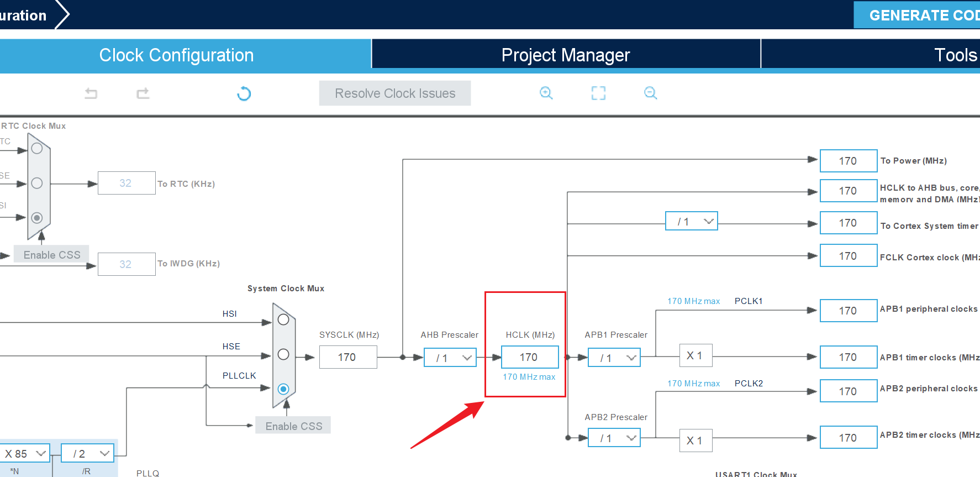Click the APB2 timer X 1 multiplier box
980x477 pixels.
696,441
